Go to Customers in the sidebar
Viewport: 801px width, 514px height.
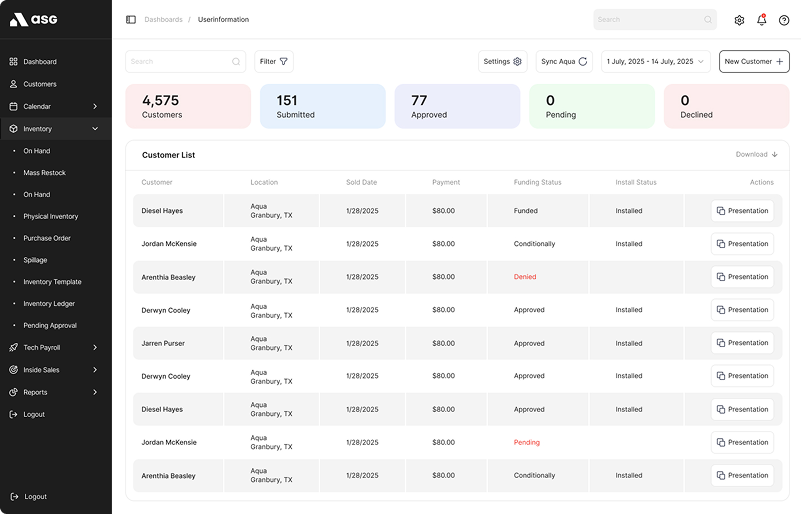pos(40,84)
